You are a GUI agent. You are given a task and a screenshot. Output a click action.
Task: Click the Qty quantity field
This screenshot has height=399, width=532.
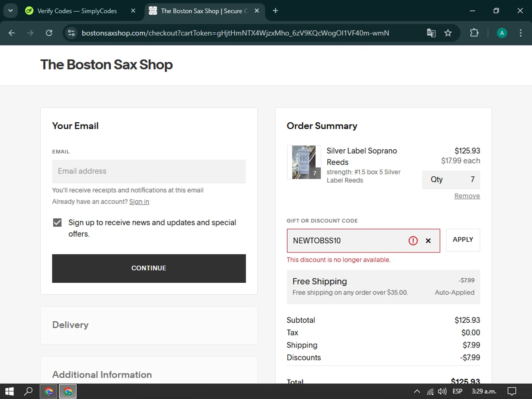[451, 179]
